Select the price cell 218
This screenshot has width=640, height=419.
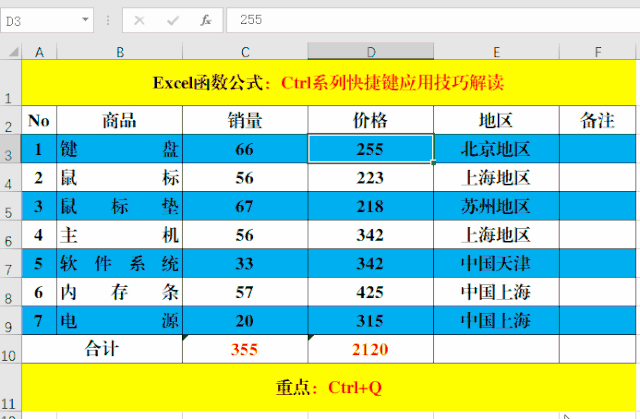tap(371, 206)
